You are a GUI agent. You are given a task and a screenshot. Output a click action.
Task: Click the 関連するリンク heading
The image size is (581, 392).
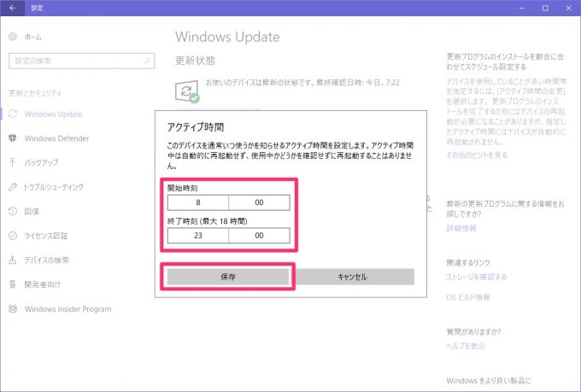[468, 262]
